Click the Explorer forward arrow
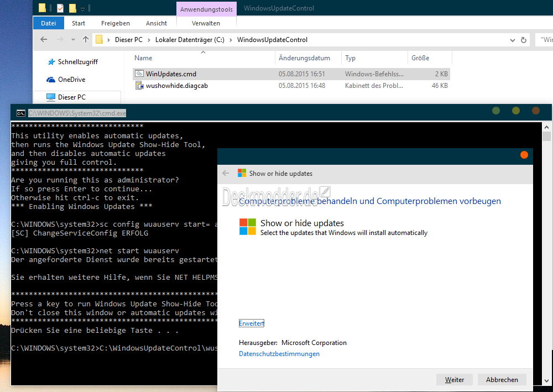Image resolution: width=553 pixels, height=392 pixels. (x=60, y=39)
